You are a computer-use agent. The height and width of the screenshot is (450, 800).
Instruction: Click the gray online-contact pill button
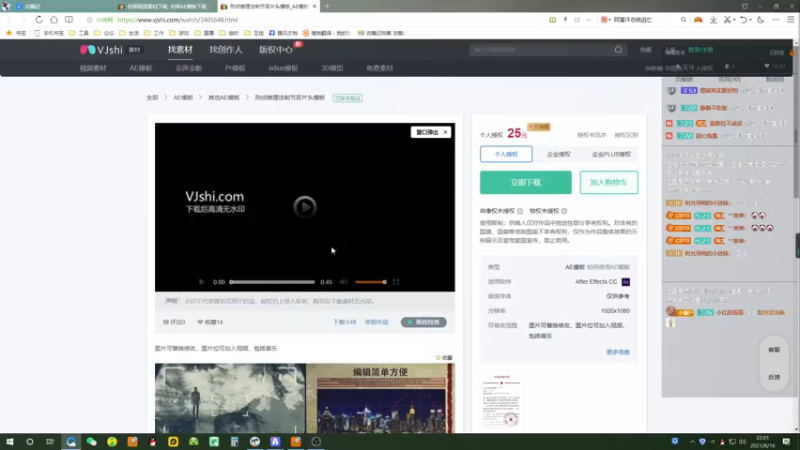(x=423, y=322)
